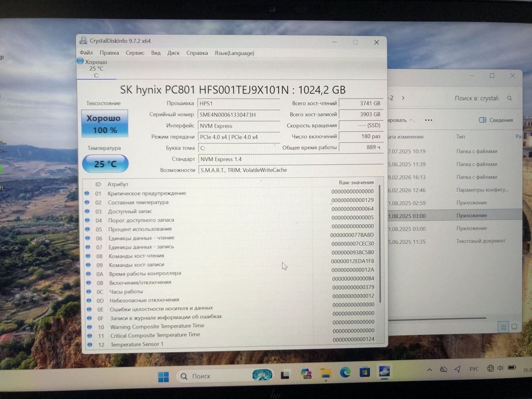The height and width of the screenshot is (399, 532).
Task: Switch to the large thumbnails view layout
Action: click(x=514, y=327)
